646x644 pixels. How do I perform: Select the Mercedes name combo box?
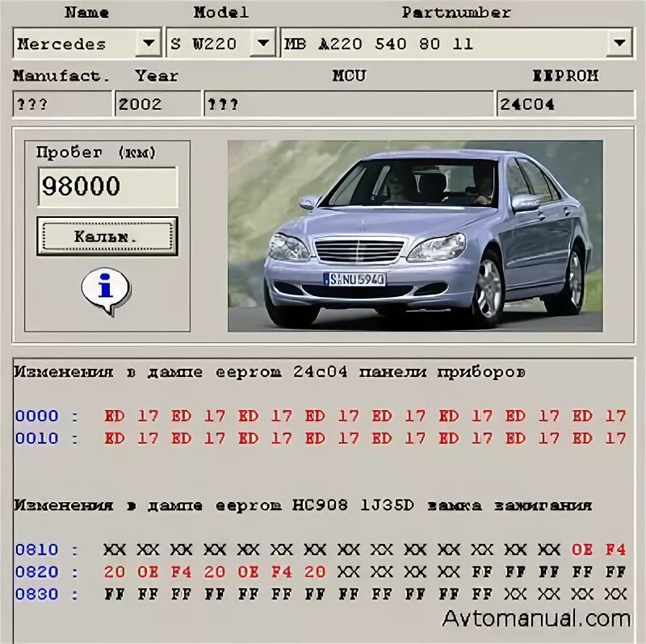87,43
